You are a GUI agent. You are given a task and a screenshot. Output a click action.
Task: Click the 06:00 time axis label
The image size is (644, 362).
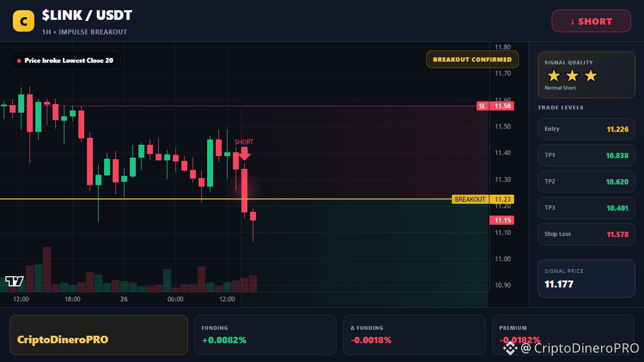[175, 299]
